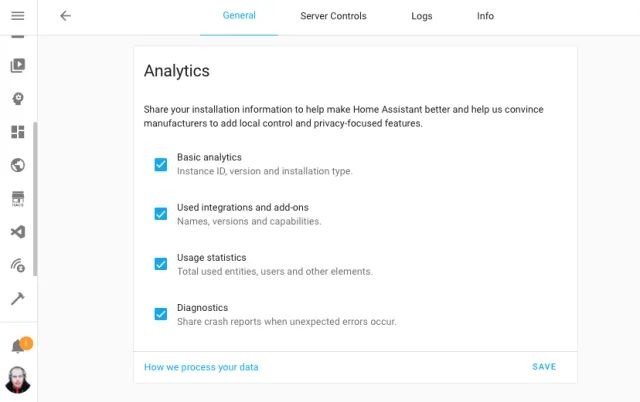Uncheck Basic analytics checkbox

click(160, 164)
